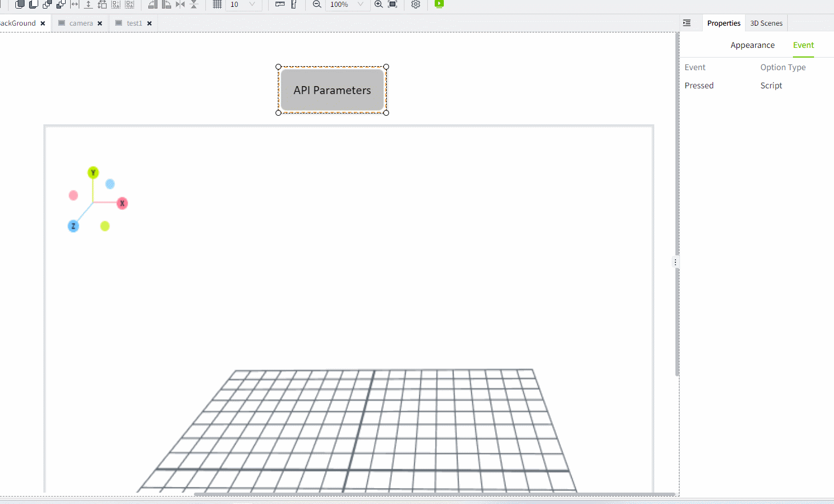The width and height of the screenshot is (834, 504).
Task: Select the bring-forward arrange icon
Action: click(47, 5)
